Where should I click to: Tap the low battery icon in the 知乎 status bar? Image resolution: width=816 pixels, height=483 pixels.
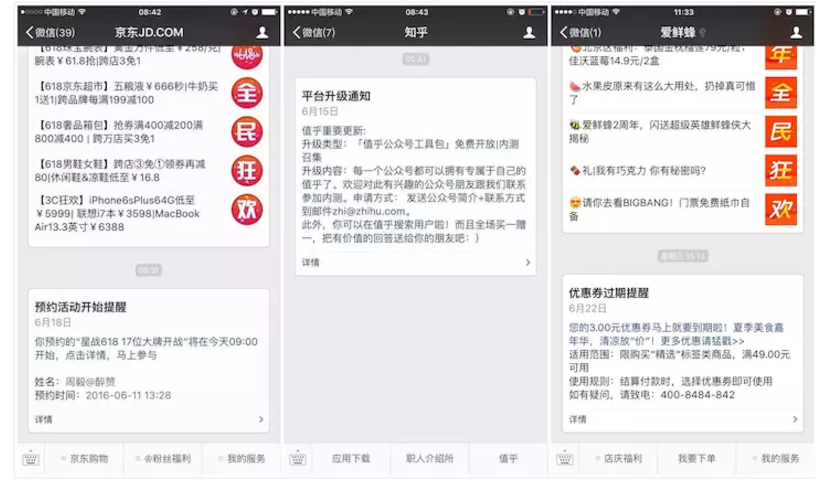tap(536, 11)
